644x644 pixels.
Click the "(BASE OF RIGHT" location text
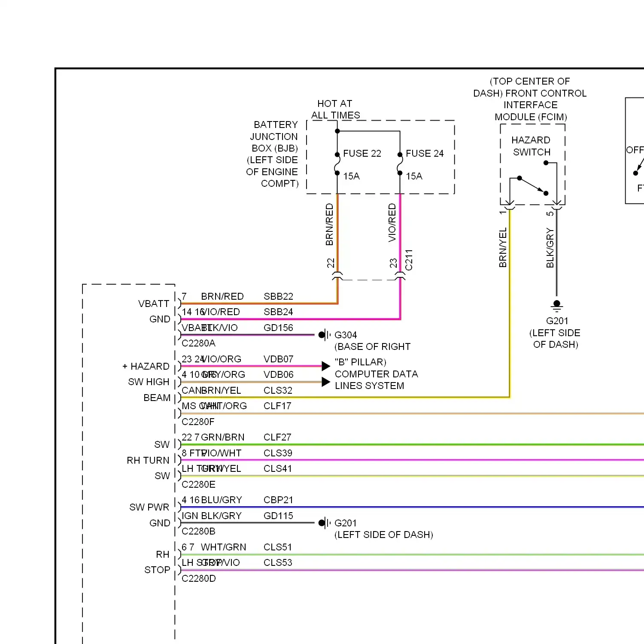(372, 346)
